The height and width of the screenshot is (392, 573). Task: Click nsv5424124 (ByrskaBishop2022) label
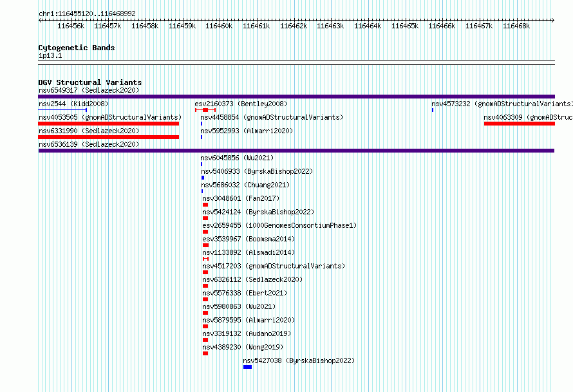258,212
